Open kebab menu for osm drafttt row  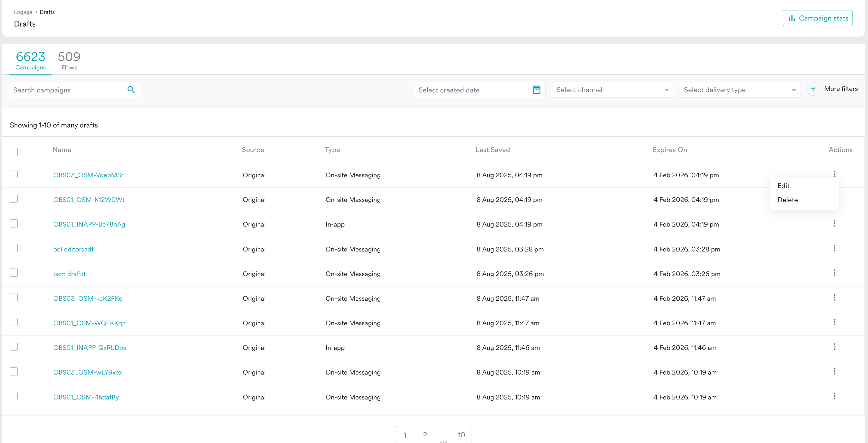click(834, 273)
